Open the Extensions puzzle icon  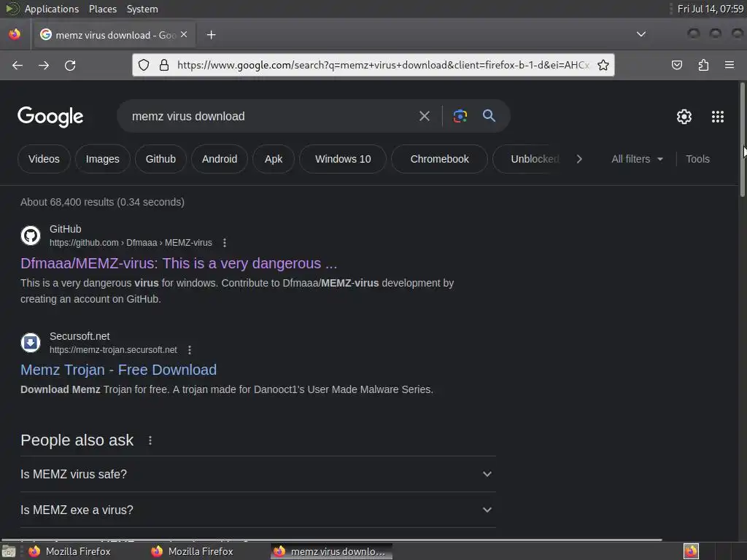click(703, 65)
